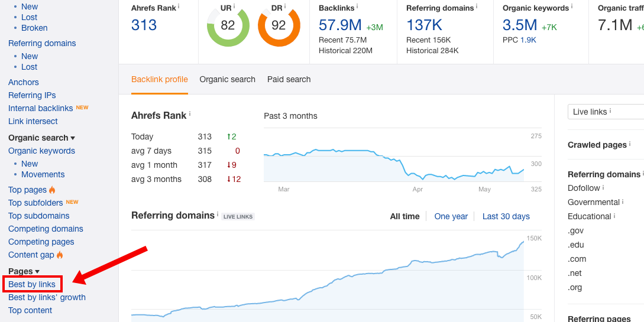Open Top pages report
The height and width of the screenshot is (322, 644).
(x=28, y=190)
